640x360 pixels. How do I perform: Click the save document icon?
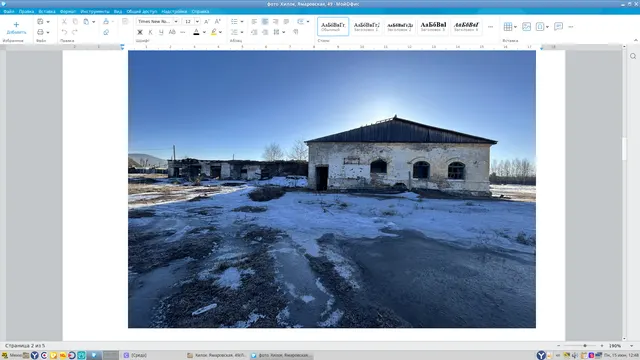pyautogui.click(x=40, y=22)
